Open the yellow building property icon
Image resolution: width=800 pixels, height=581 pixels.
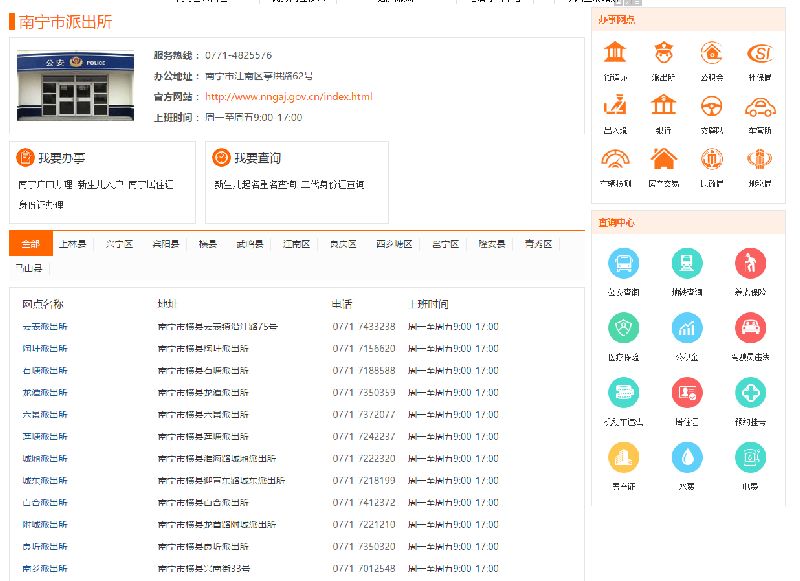coord(623,458)
